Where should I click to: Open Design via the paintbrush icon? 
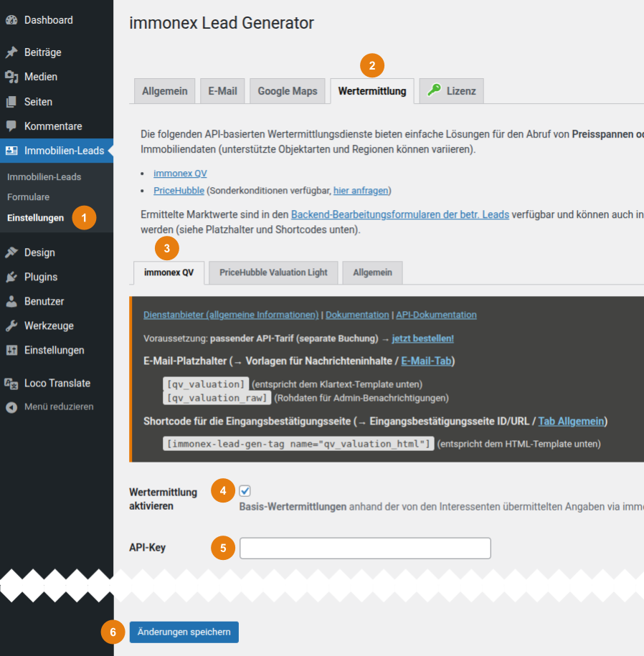[x=11, y=252]
